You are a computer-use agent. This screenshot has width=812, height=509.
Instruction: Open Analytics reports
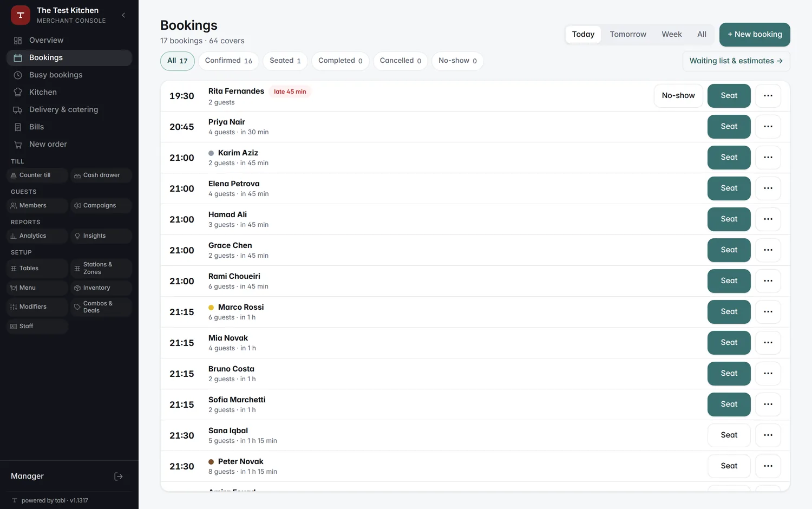pos(37,236)
